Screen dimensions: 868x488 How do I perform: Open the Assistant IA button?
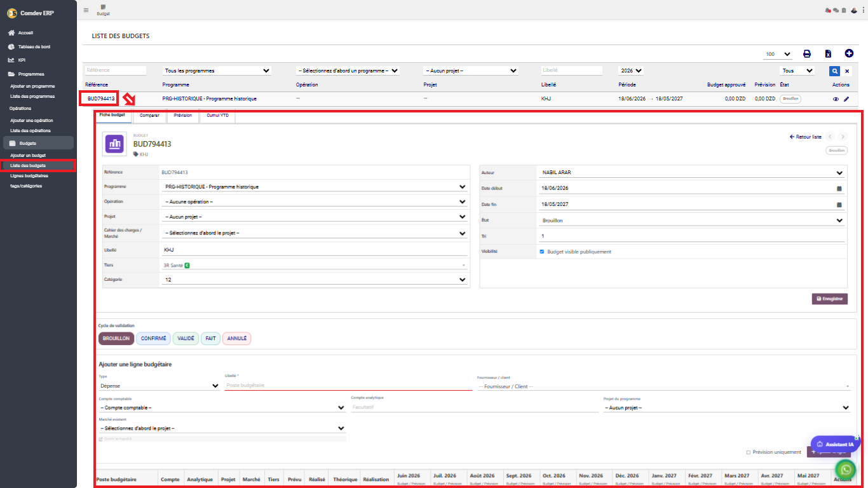pos(835,444)
